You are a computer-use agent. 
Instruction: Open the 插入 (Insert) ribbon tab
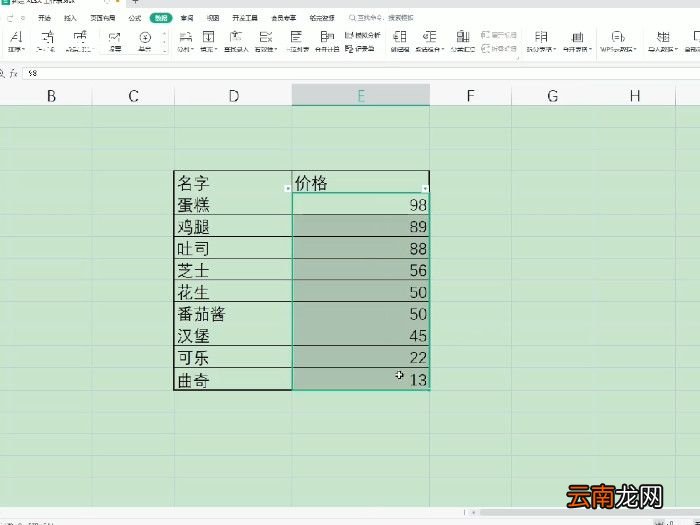pyautogui.click(x=70, y=18)
